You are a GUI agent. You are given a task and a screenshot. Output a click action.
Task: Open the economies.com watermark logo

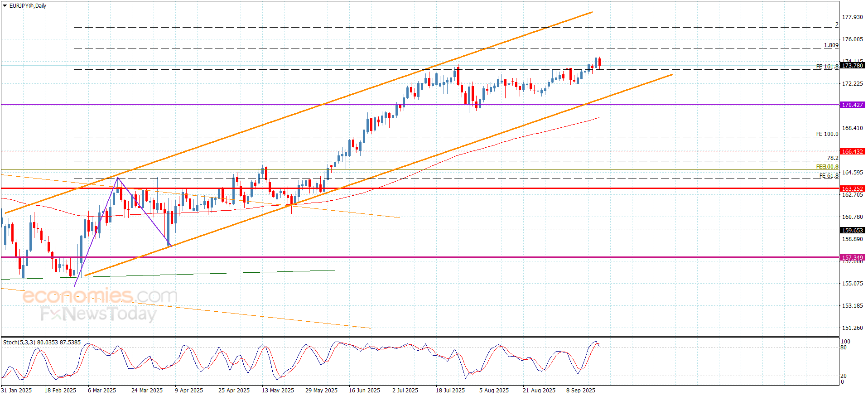pyautogui.click(x=100, y=296)
